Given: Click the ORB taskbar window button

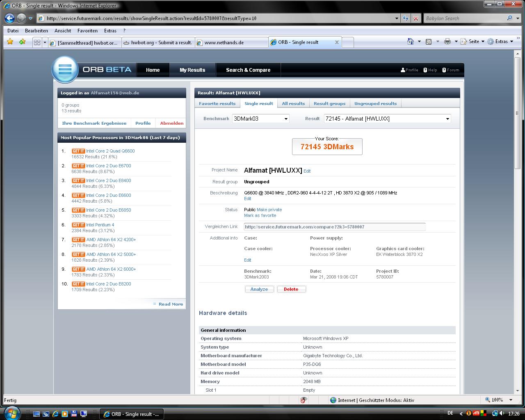Looking at the screenshot, I should 131,414.
